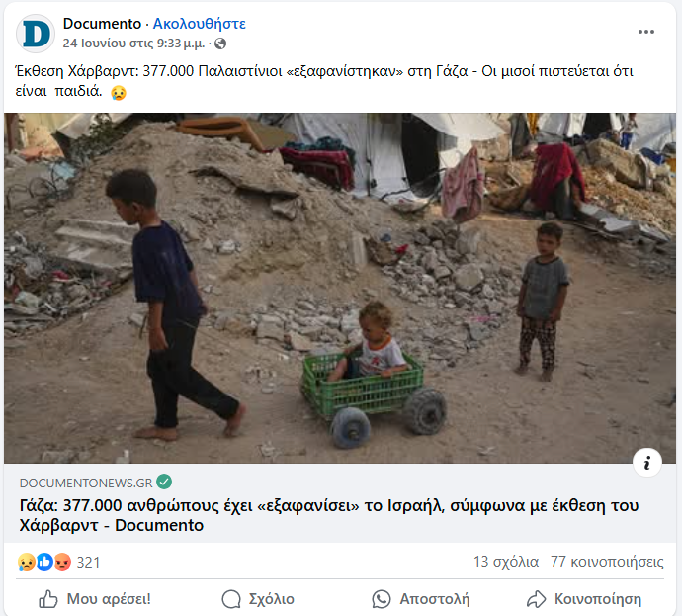The width and height of the screenshot is (682, 616).
Task: Click the info icon on the image
Action: click(x=646, y=463)
